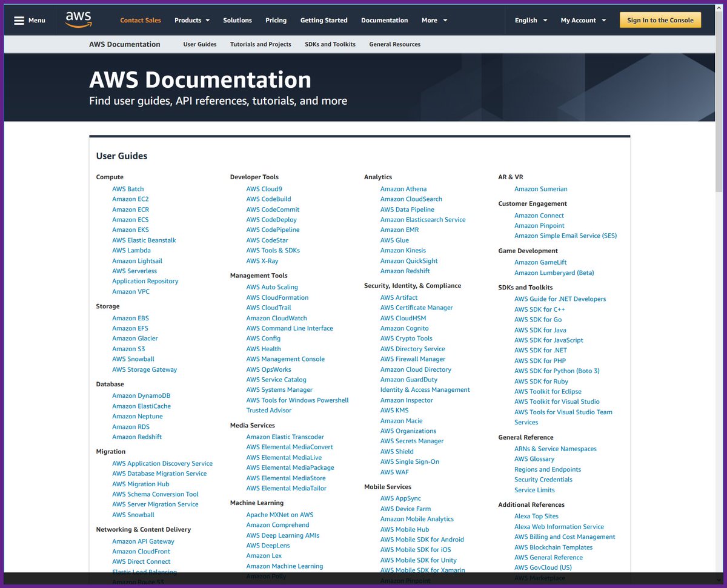
Task: Open the AWS Lambda user guide
Action: coord(131,250)
